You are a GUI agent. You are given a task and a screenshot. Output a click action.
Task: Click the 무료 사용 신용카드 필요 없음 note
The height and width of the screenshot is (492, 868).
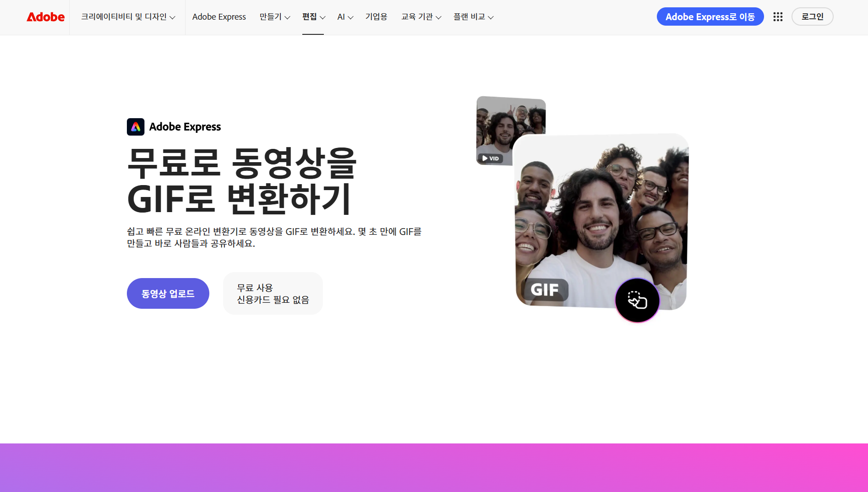(x=273, y=294)
